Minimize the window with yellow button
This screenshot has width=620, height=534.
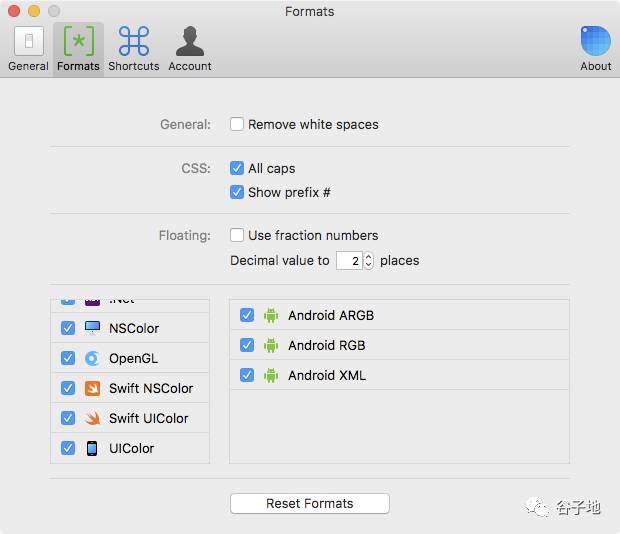click(x=34, y=11)
